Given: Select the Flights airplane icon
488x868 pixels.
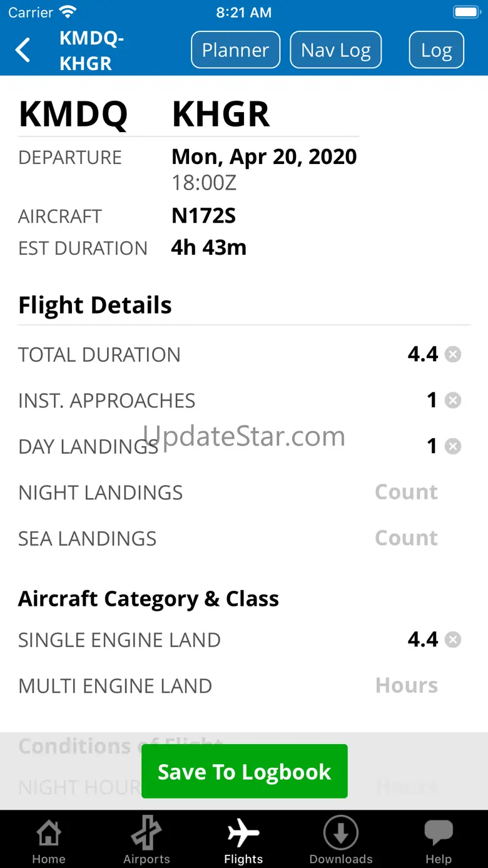Looking at the screenshot, I should click(243, 834).
